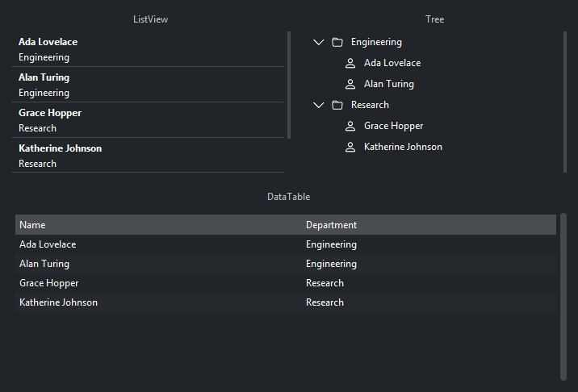
Task: Select Ada Lovelace in the Tree
Action: pyautogui.click(x=392, y=63)
